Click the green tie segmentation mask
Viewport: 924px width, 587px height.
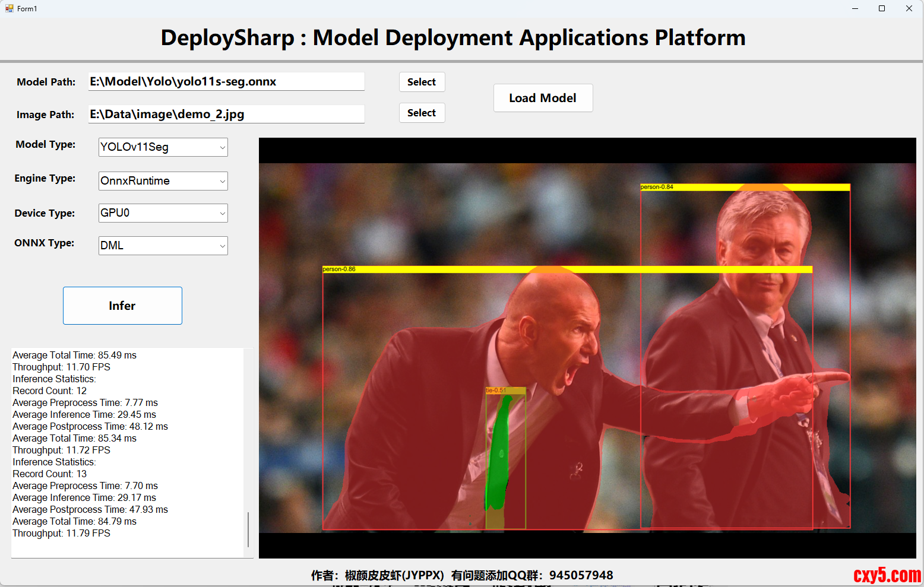pos(498,457)
